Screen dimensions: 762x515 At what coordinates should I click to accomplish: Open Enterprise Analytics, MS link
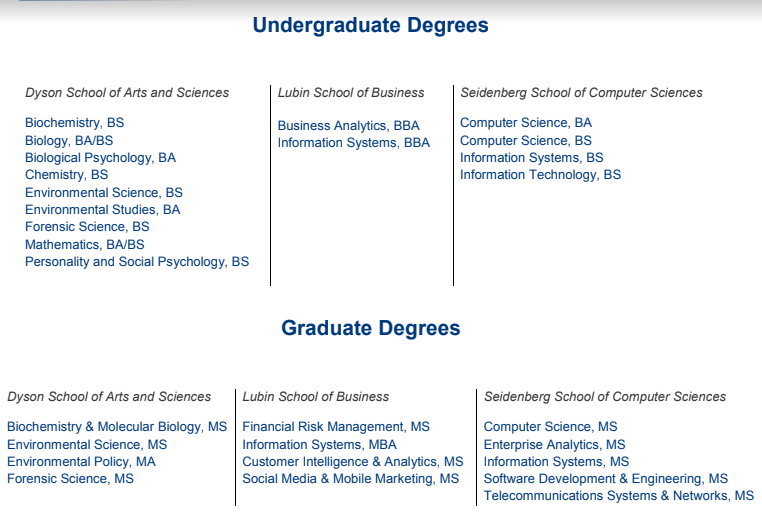point(554,445)
